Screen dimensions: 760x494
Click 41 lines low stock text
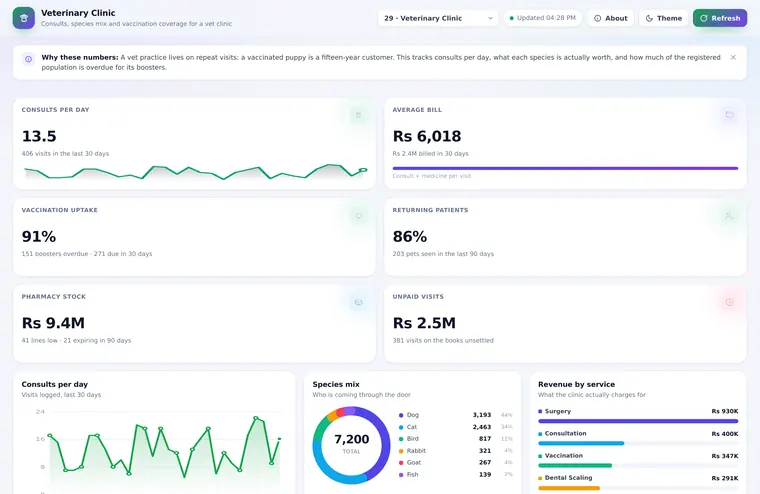click(40, 340)
